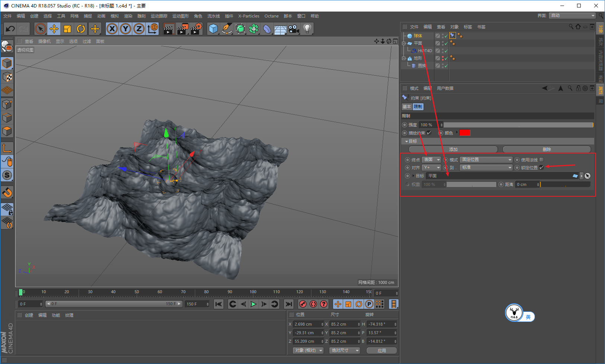
Task: Collapse the 地形 tree node
Action: 404,58
